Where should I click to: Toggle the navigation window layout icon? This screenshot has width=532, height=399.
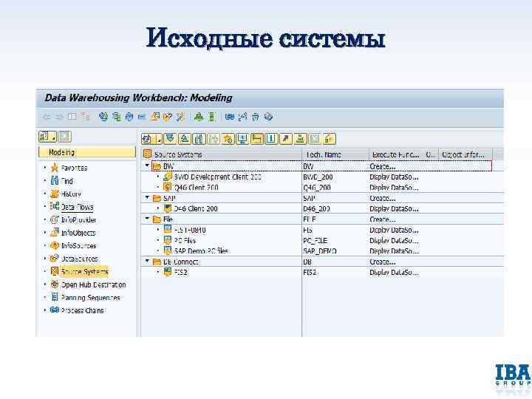coord(72,117)
